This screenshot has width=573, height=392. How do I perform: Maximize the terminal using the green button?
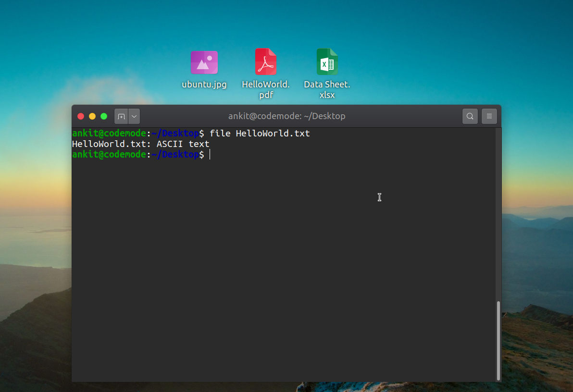tap(104, 116)
